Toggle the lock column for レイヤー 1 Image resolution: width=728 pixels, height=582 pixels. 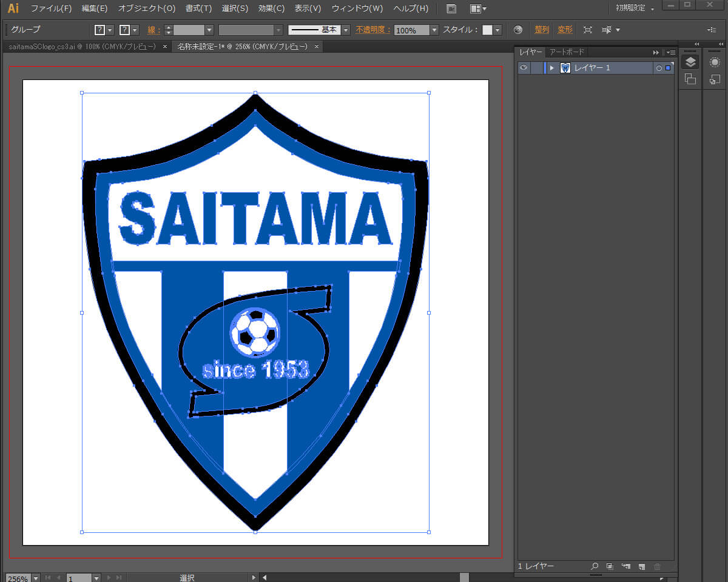pyautogui.click(x=537, y=68)
